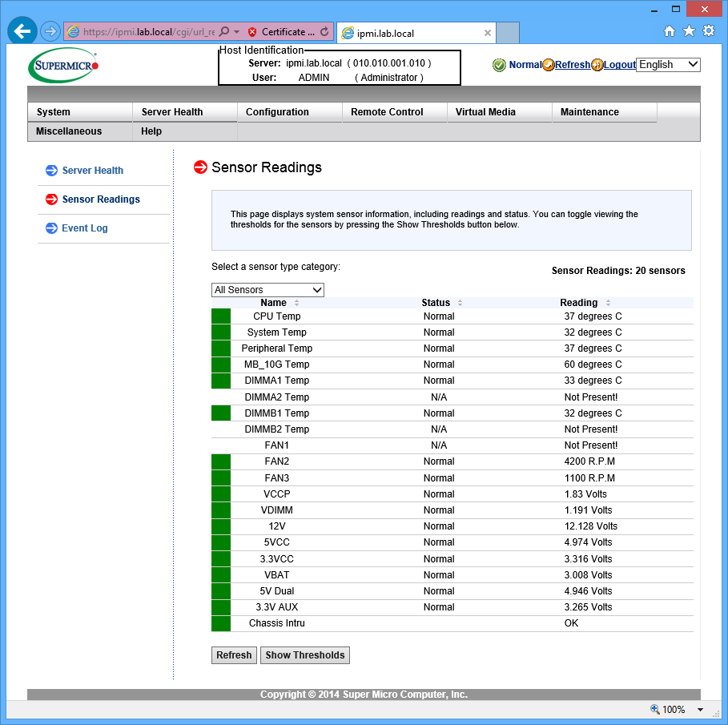728x725 pixels.
Task: Open browser Home icon
Action: (x=669, y=31)
